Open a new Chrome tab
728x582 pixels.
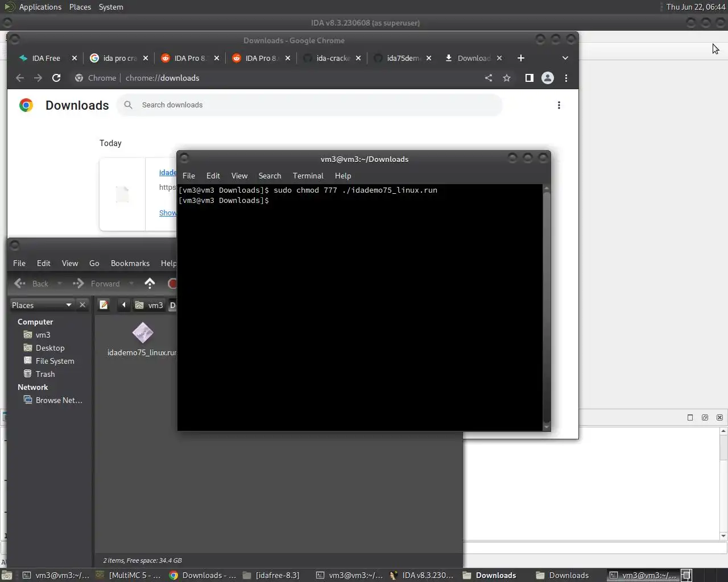pos(520,58)
